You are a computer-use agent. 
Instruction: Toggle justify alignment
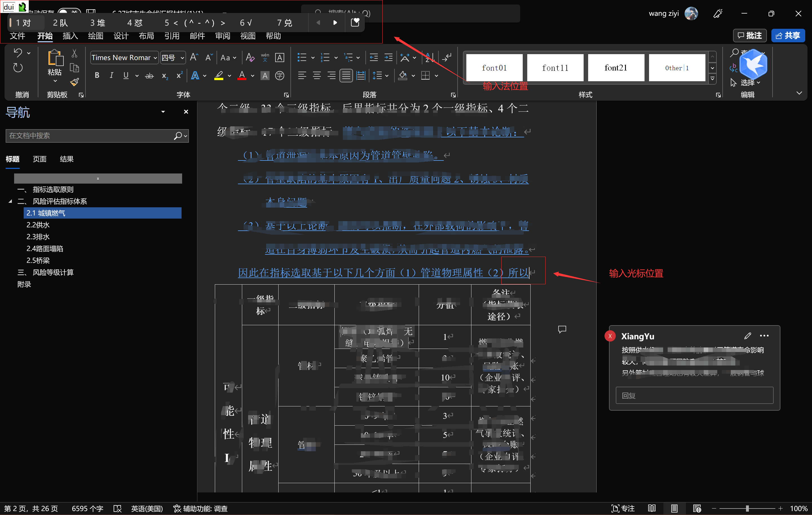click(x=346, y=76)
